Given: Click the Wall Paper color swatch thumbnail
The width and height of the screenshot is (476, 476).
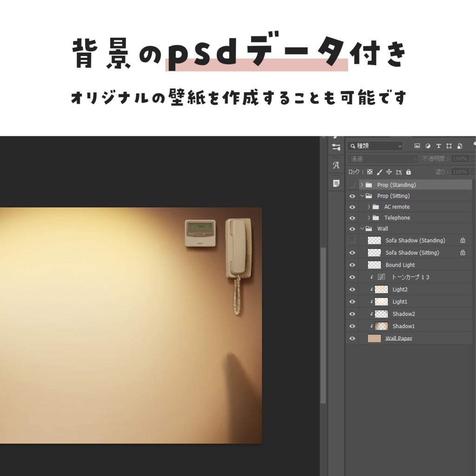Looking at the screenshot, I should [x=374, y=338].
